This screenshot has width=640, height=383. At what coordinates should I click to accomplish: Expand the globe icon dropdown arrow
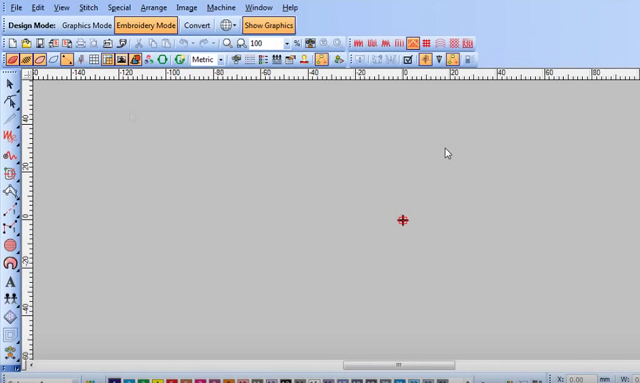[x=235, y=25]
